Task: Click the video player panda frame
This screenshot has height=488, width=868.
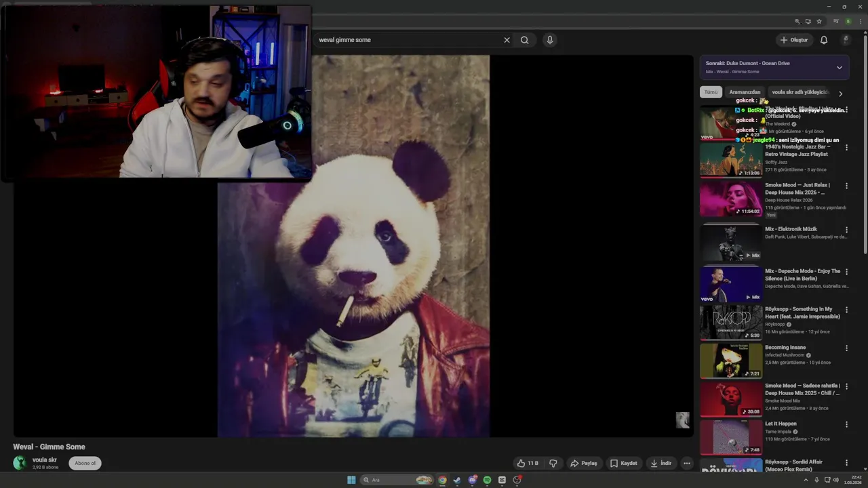Action: coord(353,246)
